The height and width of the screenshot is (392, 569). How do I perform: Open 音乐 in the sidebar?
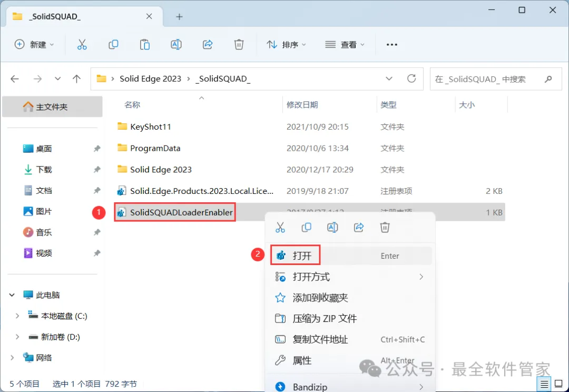coord(44,232)
